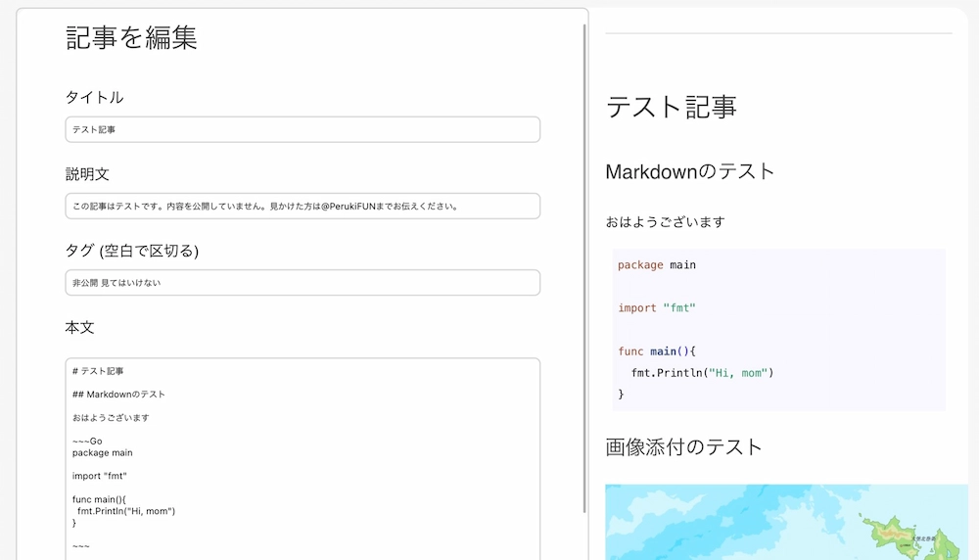Click the 本文 label above the textarea

[x=79, y=327]
